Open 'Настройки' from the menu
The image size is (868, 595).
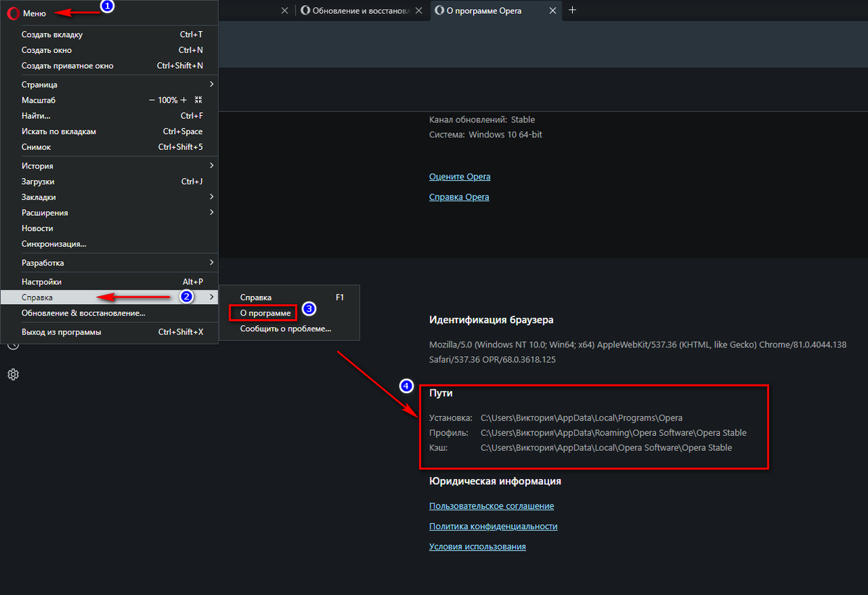[x=110, y=282]
